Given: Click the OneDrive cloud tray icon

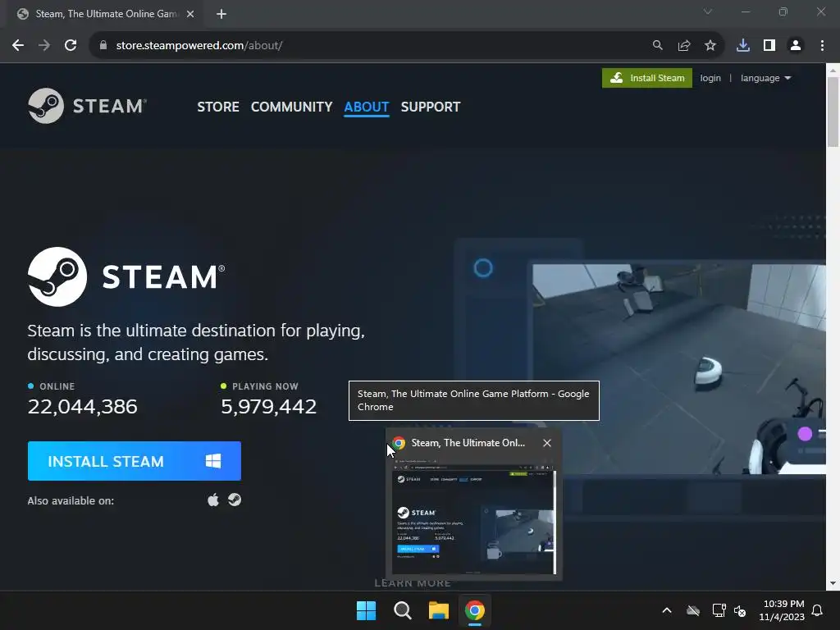Looking at the screenshot, I should pyautogui.click(x=693, y=610).
